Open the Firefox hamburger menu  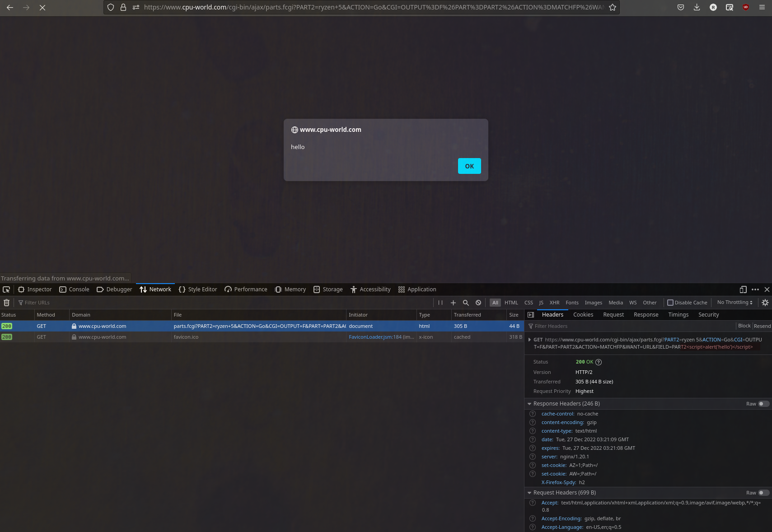pos(762,7)
